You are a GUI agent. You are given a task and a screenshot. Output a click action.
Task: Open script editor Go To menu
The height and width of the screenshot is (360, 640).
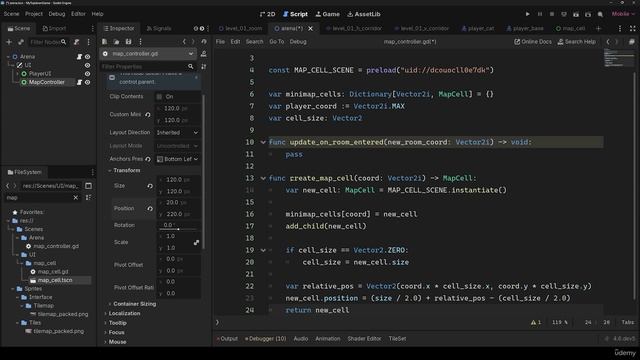(x=276, y=42)
